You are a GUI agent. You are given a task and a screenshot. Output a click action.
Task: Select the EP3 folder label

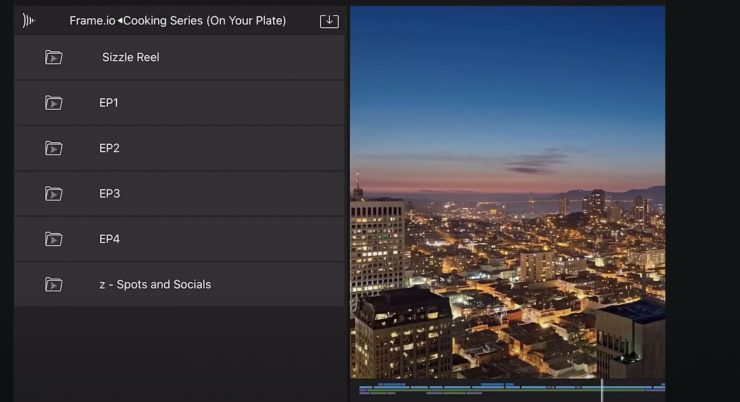pyautogui.click(x=109, y=194)
